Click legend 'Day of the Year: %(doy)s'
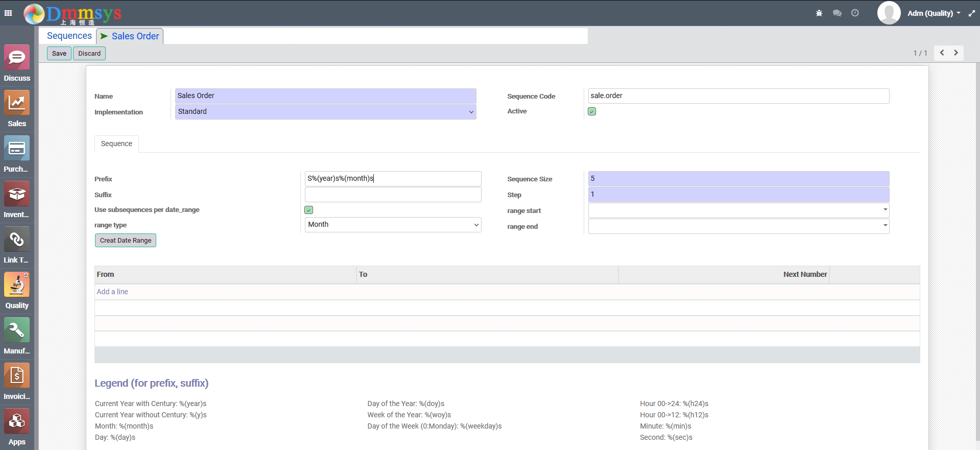Viewport: 980px width, 450px height. [x=406, y=404]
